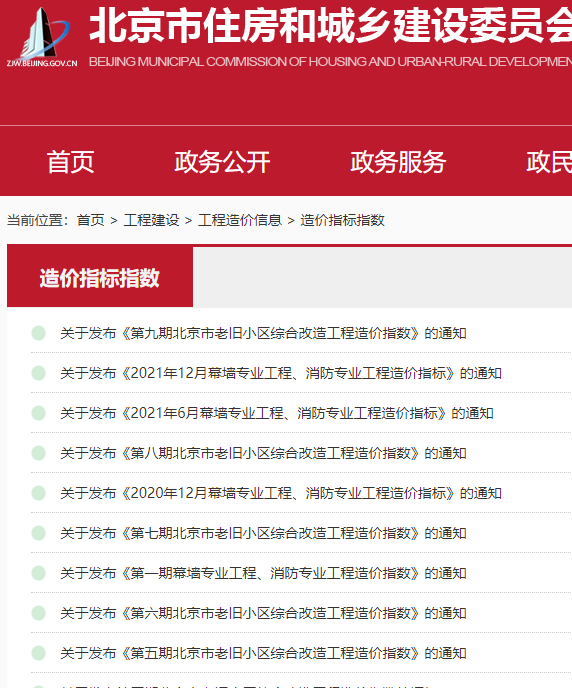
Task: Click the green bullet beside 2021年6月 notice
Action: pyautogui.click(x=39, y=413)
